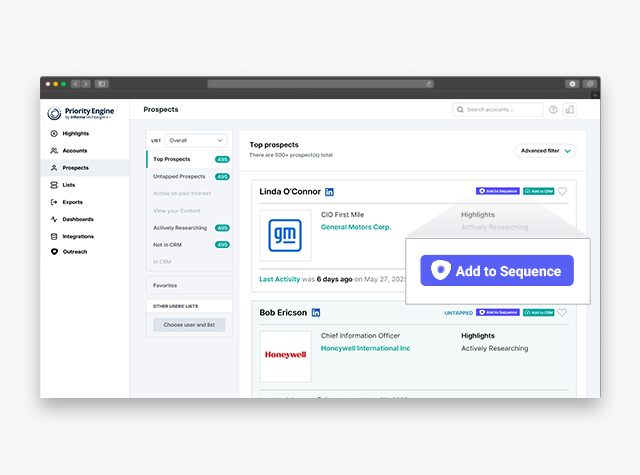This screenshot has width=640, height=475.
Task: Click the Priority Engine logo
Action: click(80, 113)
